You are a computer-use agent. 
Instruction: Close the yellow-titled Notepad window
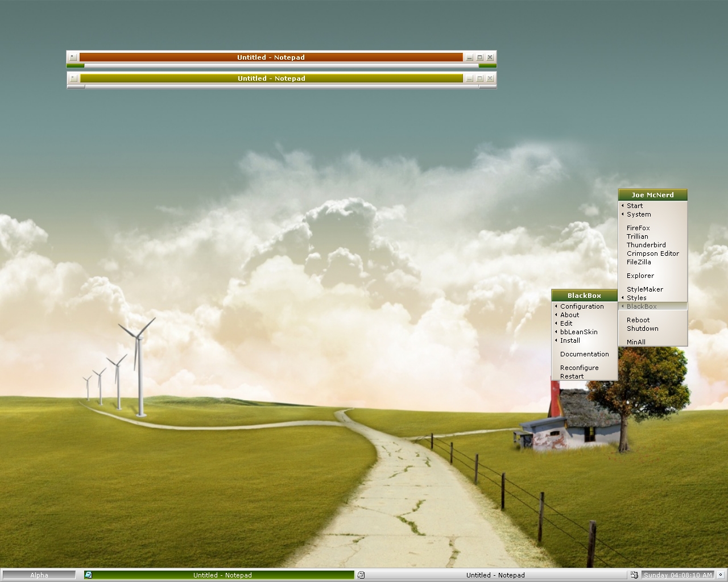pyautogui.click(x=490, y=78)
